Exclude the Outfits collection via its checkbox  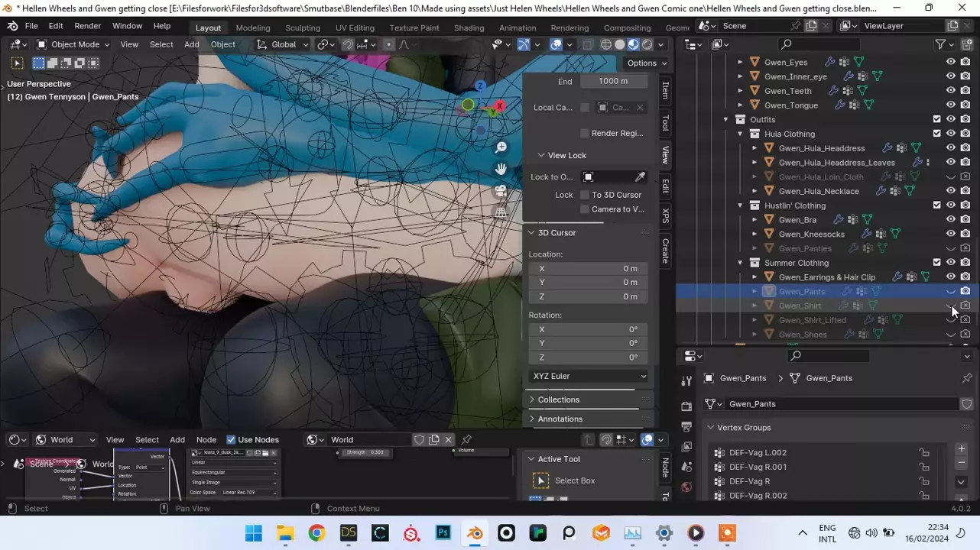pyautogui.click(x=936, y=119)
